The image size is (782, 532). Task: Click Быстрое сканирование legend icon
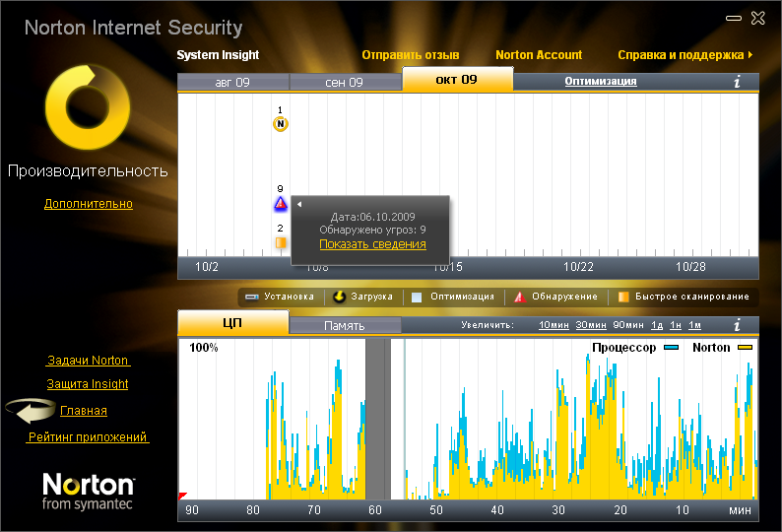(x=623, y=297)
